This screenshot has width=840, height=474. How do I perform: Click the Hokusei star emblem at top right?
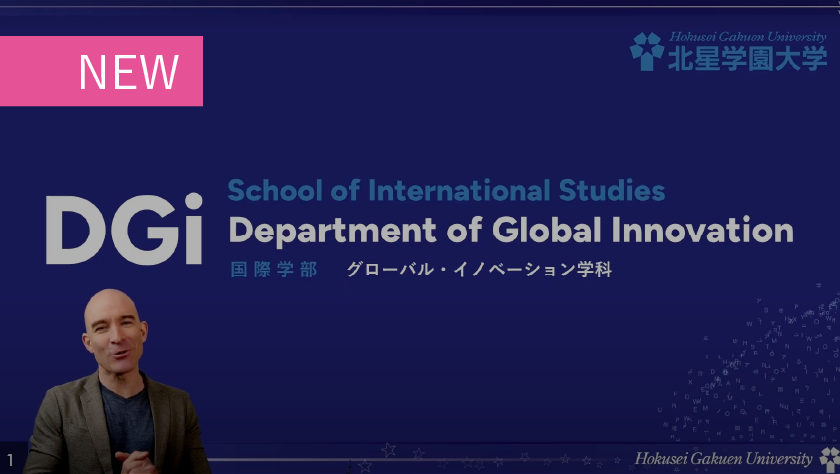point(647,51)
